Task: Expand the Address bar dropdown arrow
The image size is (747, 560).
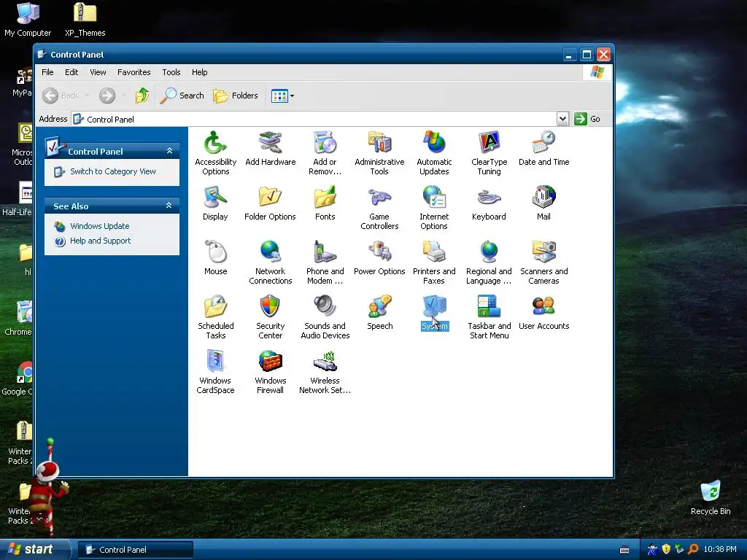Action: [x=562, y=119]
